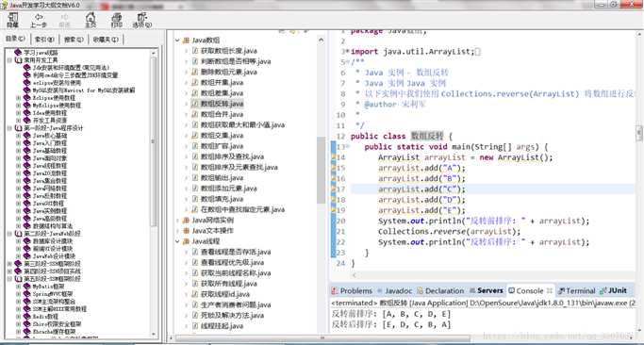Select the Console tab
644x345 pixels.
point(530,290)
